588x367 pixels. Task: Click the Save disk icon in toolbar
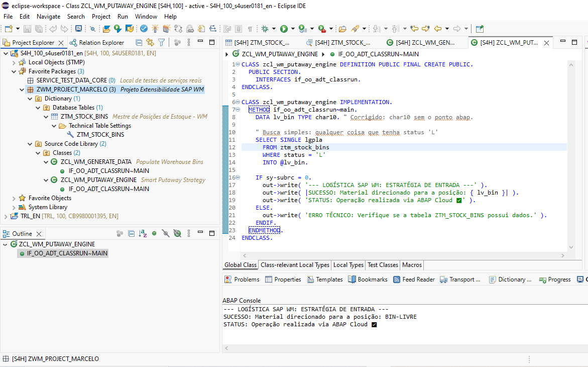click(27, 29)
